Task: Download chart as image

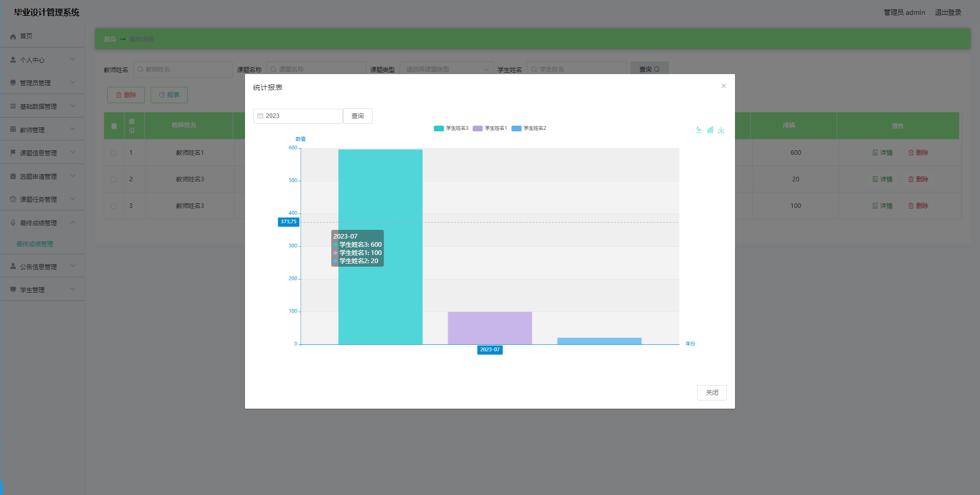Action: pyautogui.click(x=721, y=130)
